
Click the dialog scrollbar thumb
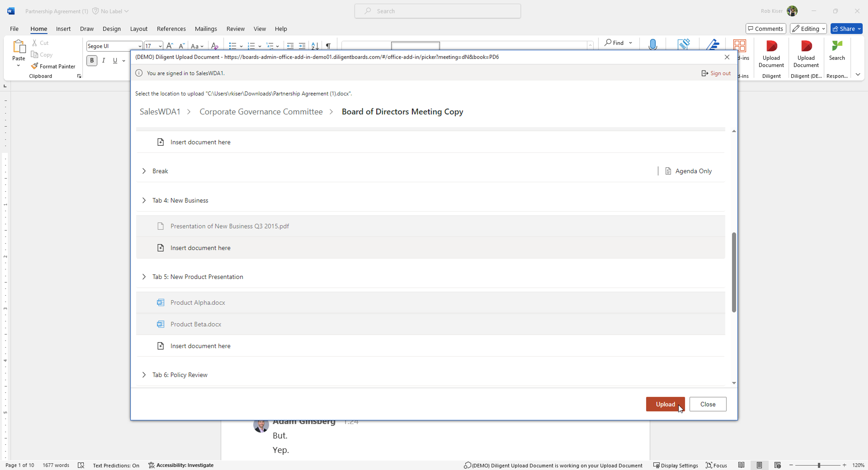734,272
